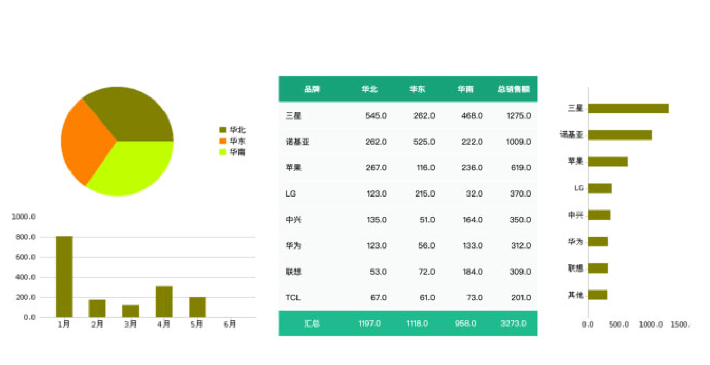Click the 201.0 total for TCL
The height and width of the screenshot is (365, 710).
(521, 298)
